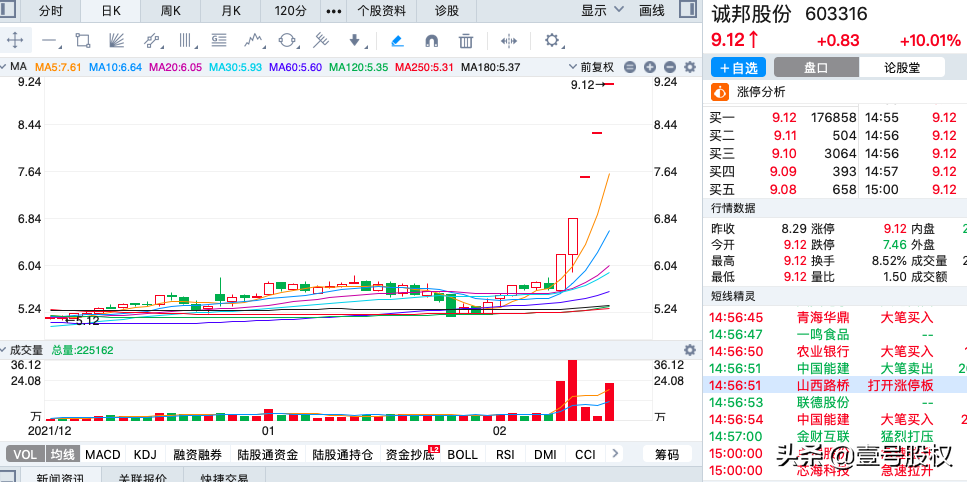Select the move/pan crosshair tool
Screen dimensions: 967x482
click(x=15, y=41)
